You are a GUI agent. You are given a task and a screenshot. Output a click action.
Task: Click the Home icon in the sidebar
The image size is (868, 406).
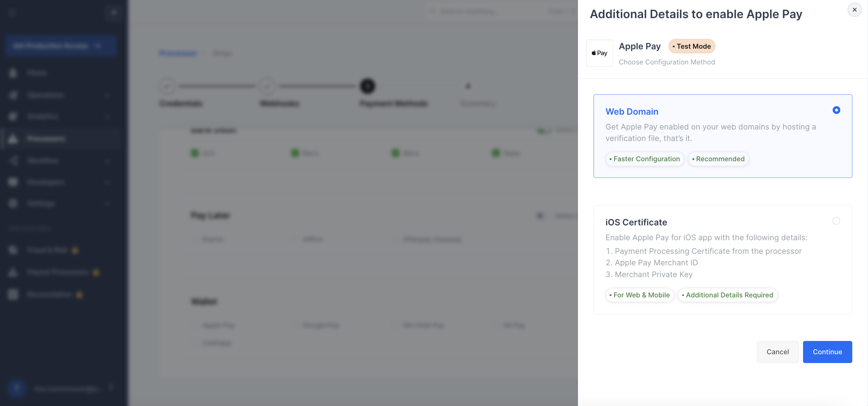pos(13,73)
